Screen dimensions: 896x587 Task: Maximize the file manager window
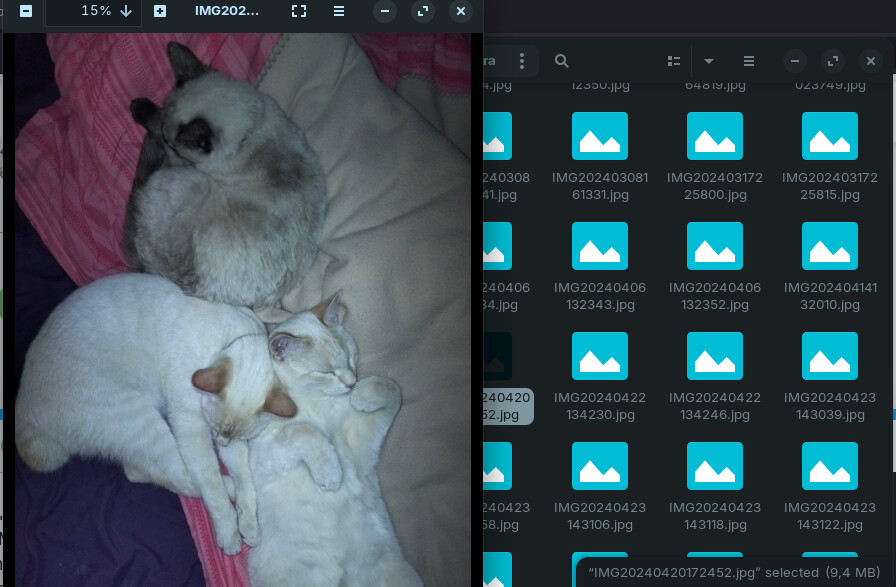pos(833,61)
